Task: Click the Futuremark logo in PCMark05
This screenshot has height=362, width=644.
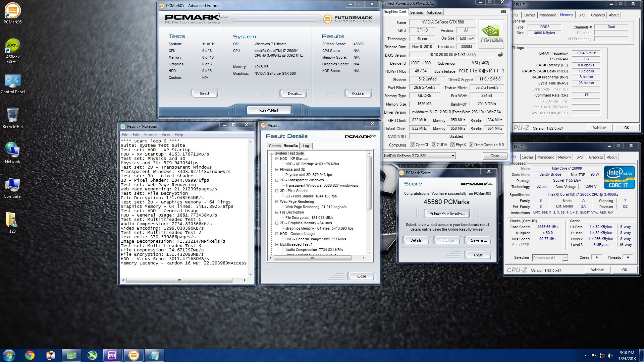Action: click(348, 19)
